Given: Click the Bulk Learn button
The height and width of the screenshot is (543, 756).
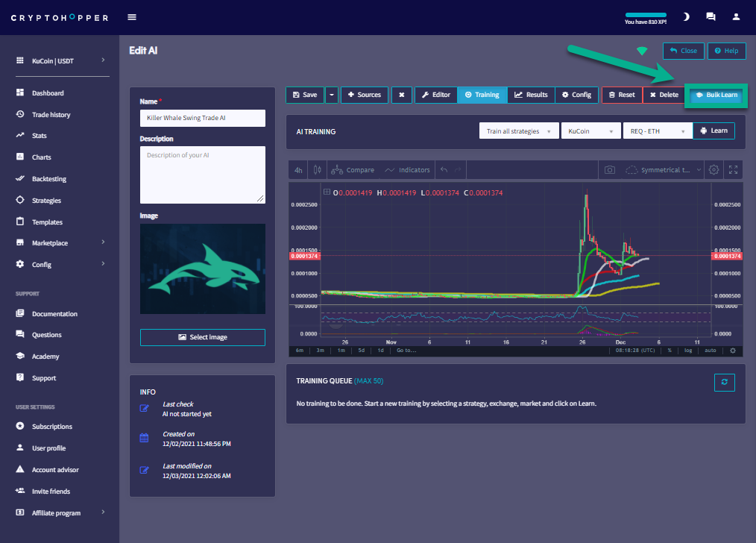Looking at the screenshot, I should [x=716, y=95].
